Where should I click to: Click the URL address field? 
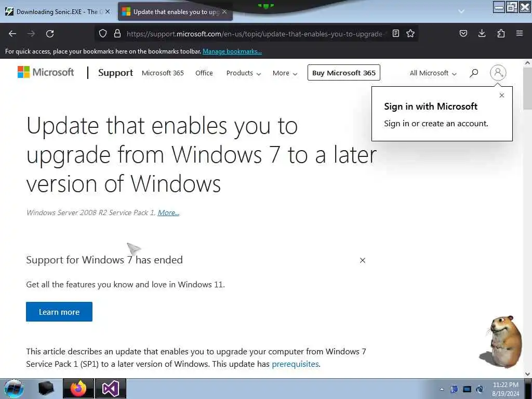255,34
